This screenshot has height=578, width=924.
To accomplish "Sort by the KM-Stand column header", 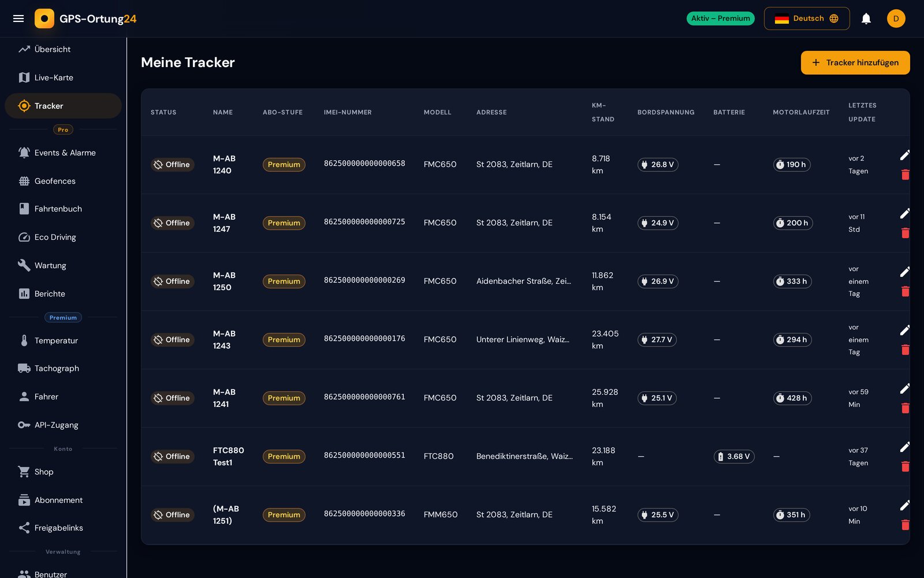I will coord(603,112).
